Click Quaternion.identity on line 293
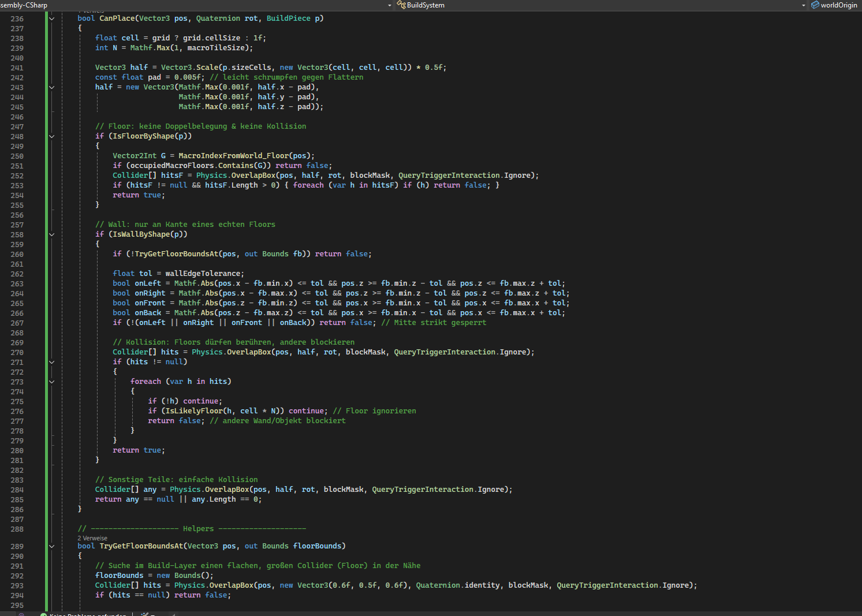Image resolution: width=862 pixels, height=616 pixels. pyautogui.click(x=458, y=585)
